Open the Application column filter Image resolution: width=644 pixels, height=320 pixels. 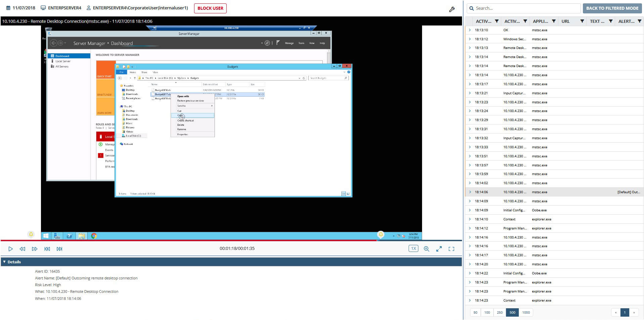tap(554, 21)
